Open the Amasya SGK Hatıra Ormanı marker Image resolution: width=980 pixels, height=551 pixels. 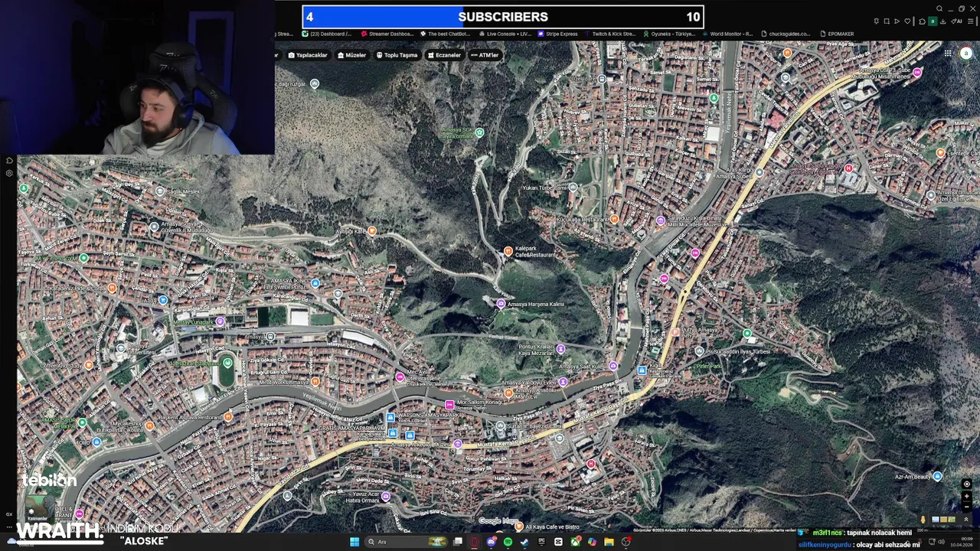tap(480, 132)
